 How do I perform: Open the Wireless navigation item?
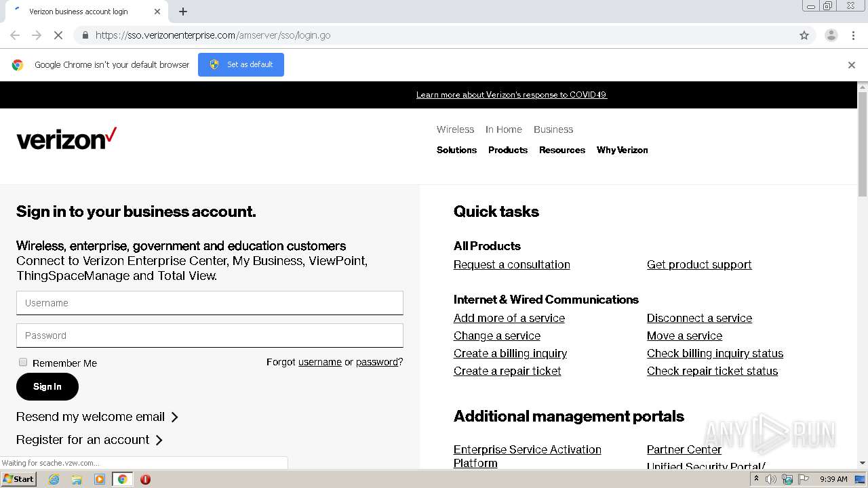coord(455,129)
